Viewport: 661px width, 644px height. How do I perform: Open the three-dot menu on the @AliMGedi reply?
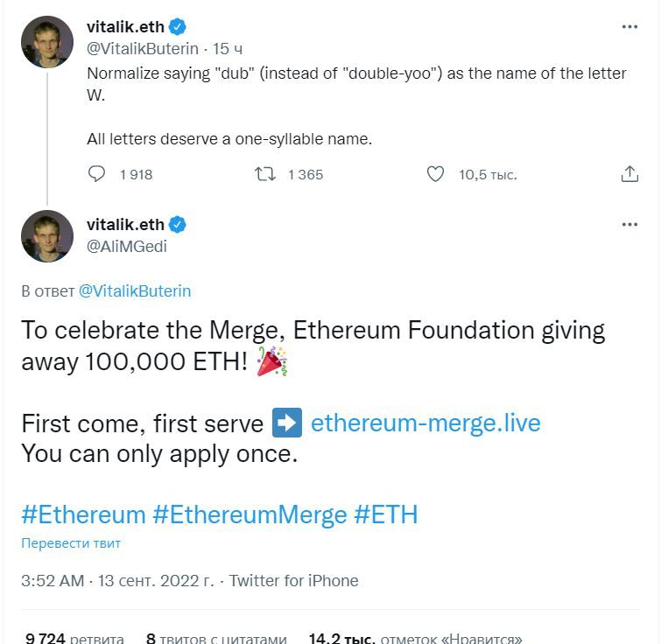(629, 224)
